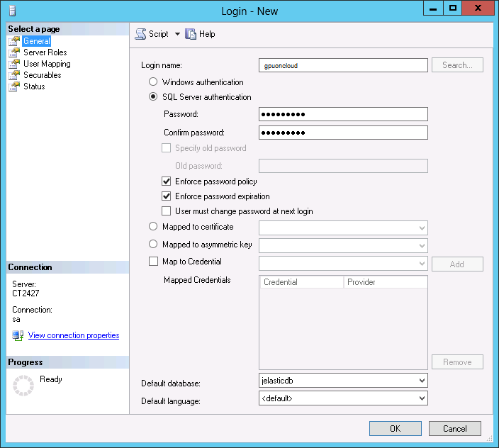Uncheck Enforce password policy
499x448 pixels.
pyautogui.click(x=167, y=181)
